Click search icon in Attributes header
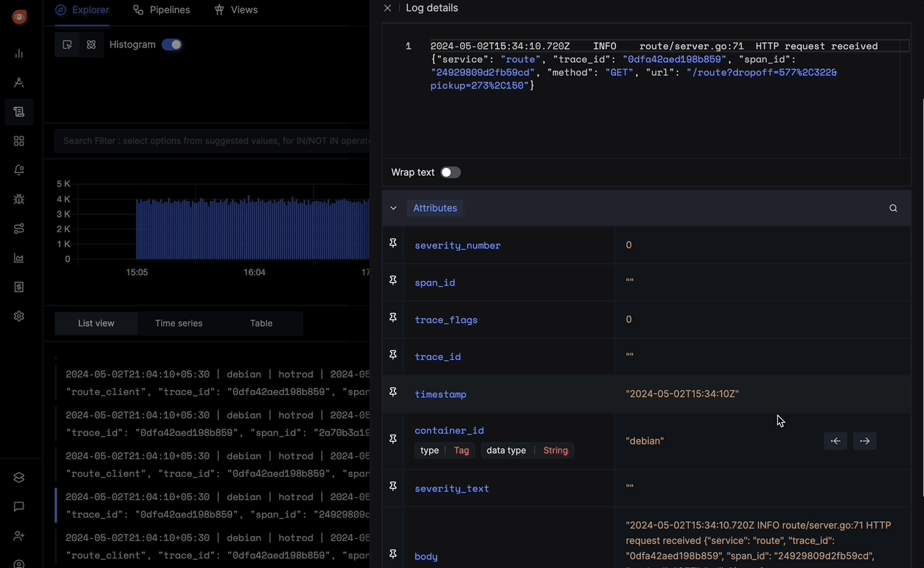The width and height of the screenshot is (924, 568). coord(893,208)
